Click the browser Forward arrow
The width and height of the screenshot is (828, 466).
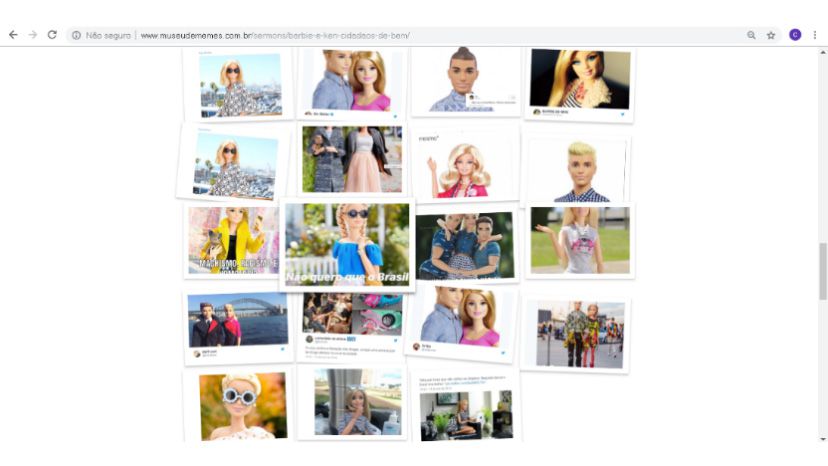[x=33, y=35]
